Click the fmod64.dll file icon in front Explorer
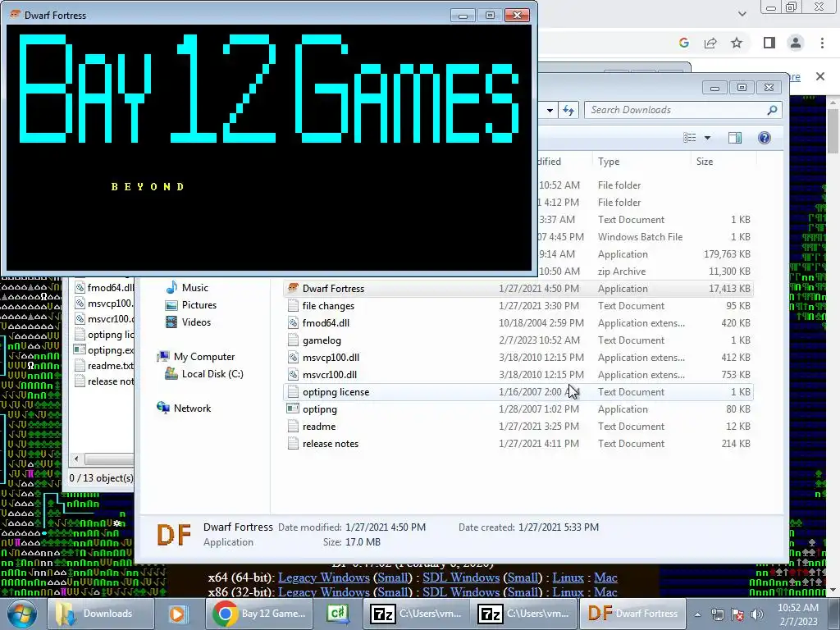 [293, 323]
